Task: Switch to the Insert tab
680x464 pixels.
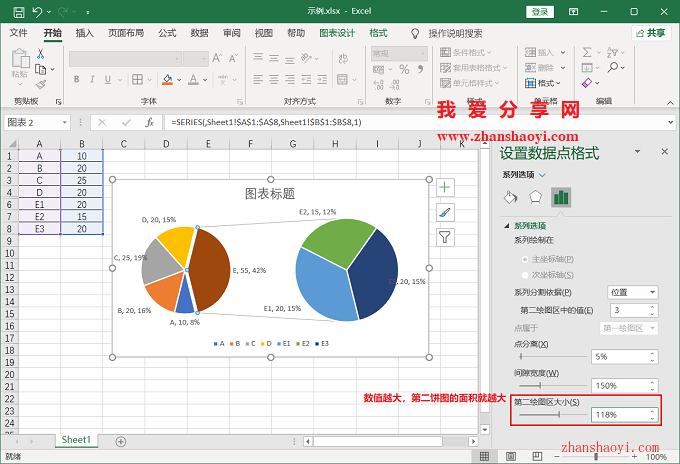Action: point(85,33)
